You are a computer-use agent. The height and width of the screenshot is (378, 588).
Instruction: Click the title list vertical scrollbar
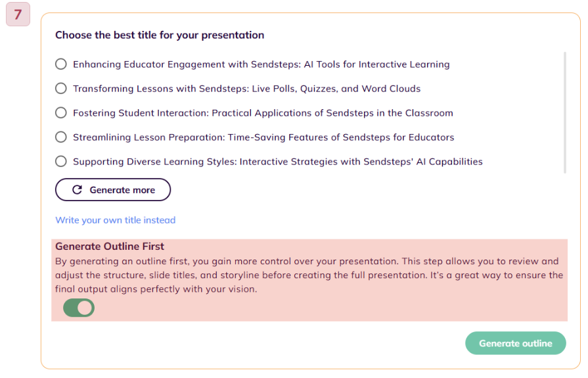click(x=565, y=112)
